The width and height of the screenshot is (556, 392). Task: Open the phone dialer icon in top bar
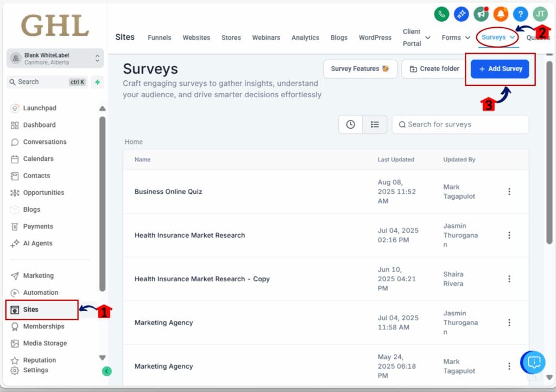point(441,14)
